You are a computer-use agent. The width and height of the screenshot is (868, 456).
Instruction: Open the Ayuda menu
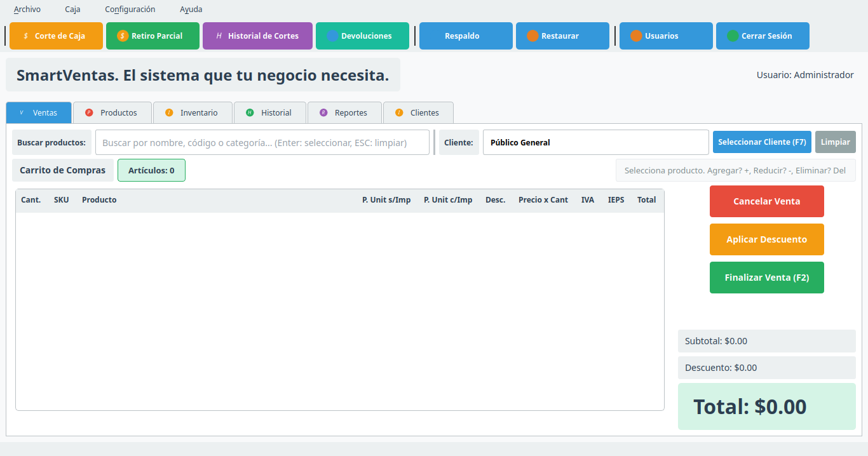[191, 10]
